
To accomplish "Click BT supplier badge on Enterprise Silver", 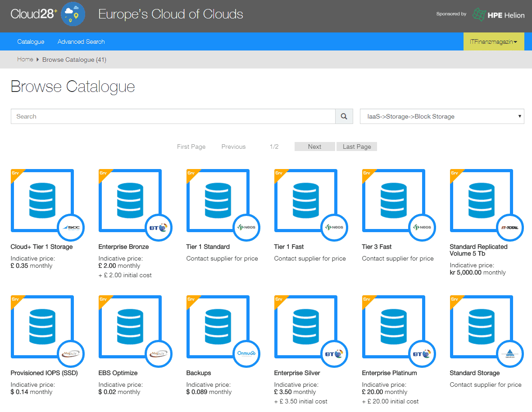I will point(335,354).
